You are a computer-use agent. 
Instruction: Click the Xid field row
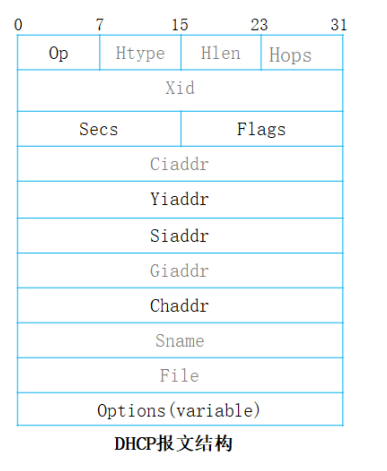pyautogui.click(x=180, y=91)
